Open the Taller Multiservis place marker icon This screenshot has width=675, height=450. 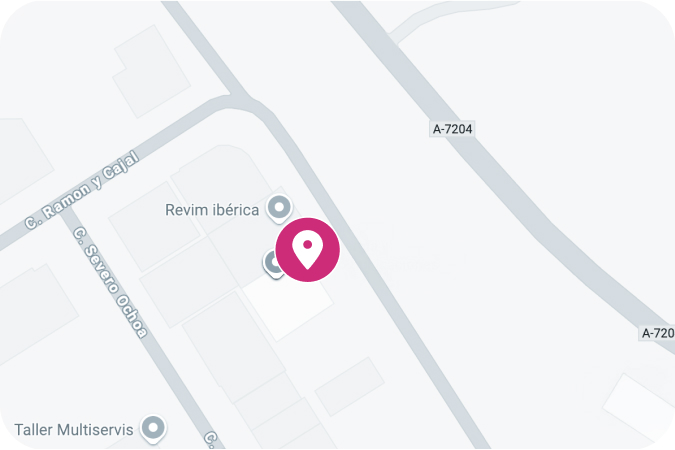click(x=153, y=429)
